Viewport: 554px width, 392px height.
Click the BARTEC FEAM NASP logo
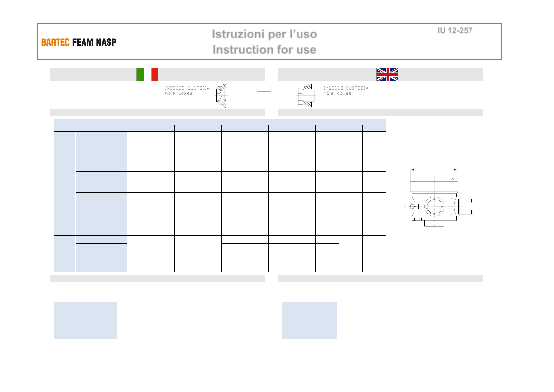[x=79, y=42]
